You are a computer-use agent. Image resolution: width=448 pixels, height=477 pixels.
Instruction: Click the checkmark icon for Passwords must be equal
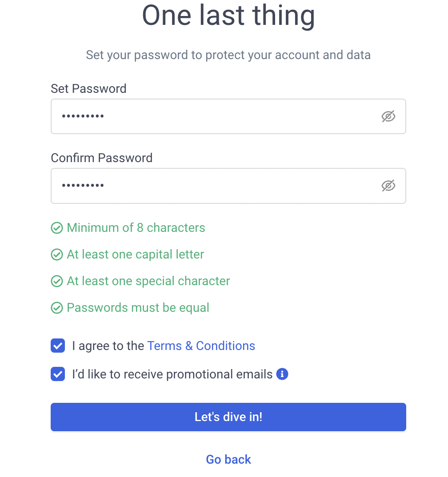[x=57, y=308]
